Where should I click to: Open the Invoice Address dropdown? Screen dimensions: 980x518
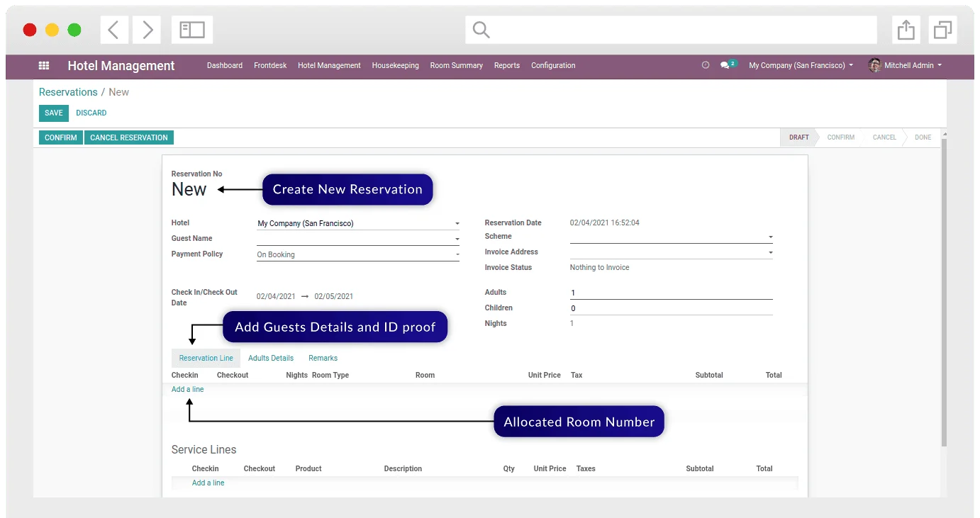click(671, 252)
